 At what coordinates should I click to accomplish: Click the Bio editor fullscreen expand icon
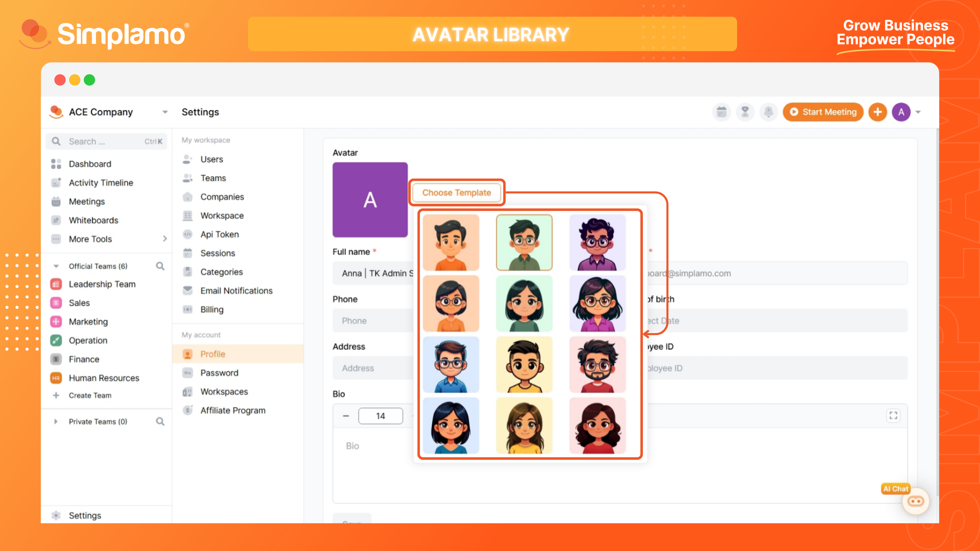(x=893, y=415)
